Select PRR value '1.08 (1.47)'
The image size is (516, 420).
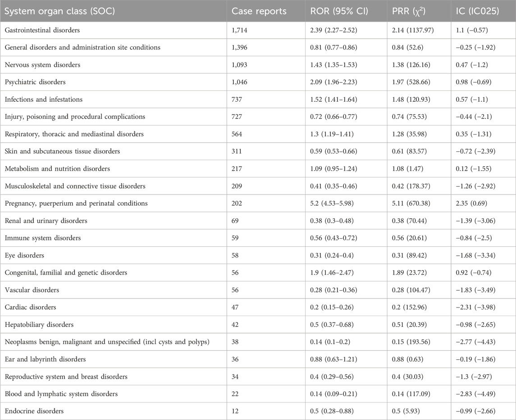pos(407,169)
